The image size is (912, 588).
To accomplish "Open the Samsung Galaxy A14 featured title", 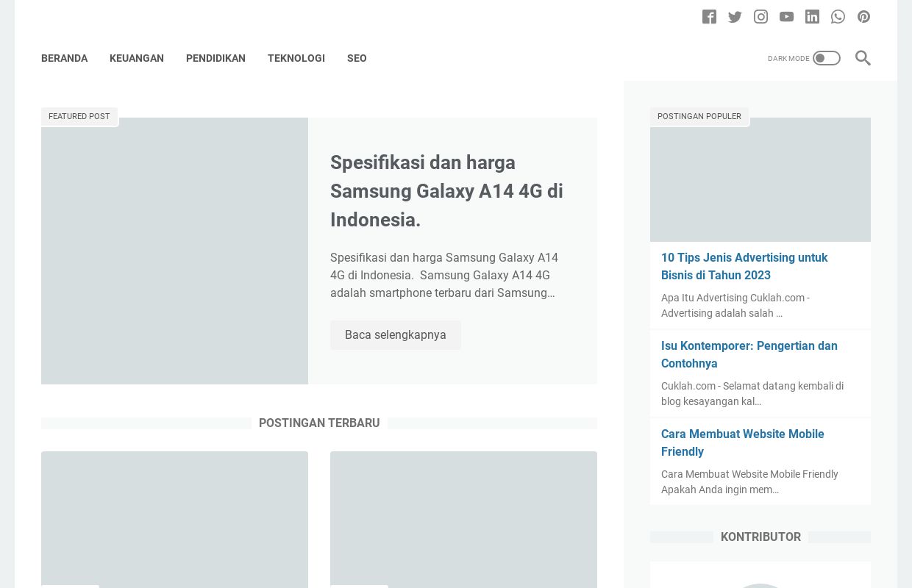I will [446, 191].
